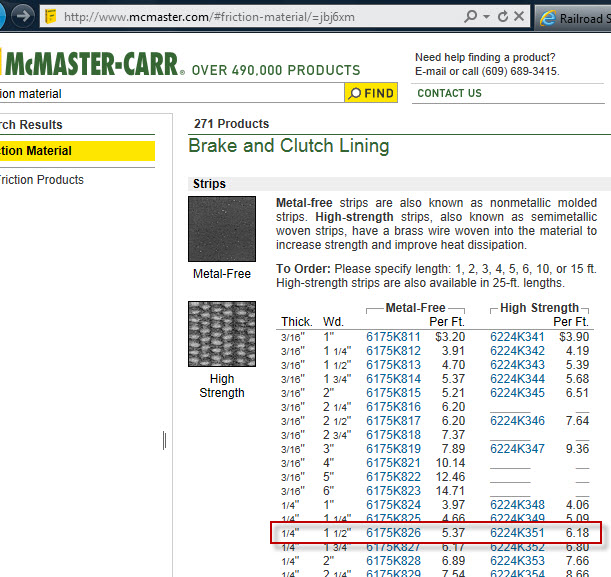Image resolution: width=611 pixels, height=577 pixels.
Task: Switch to the Railroad browser tab
Action: coord(573,18)
